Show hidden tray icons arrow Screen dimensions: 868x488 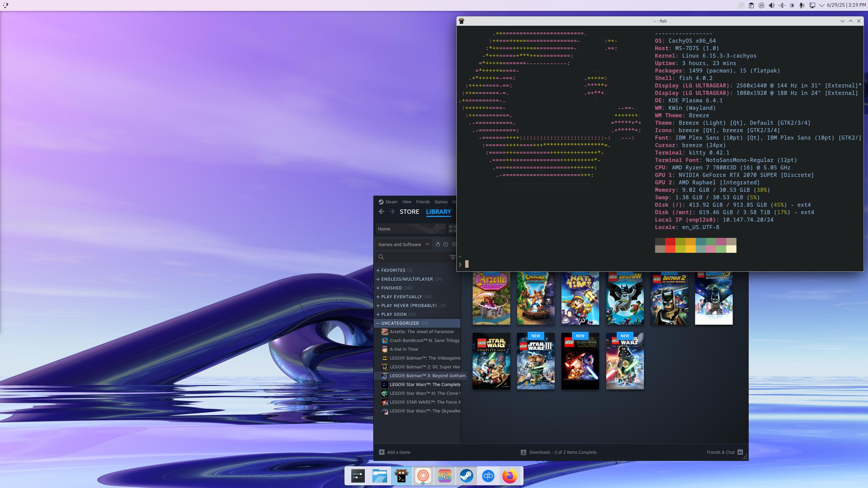click(x=822, y=5)
